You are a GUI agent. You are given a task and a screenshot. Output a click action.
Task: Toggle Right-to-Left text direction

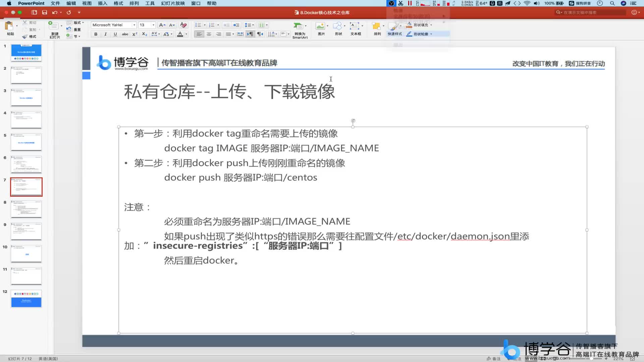[260, 34]
